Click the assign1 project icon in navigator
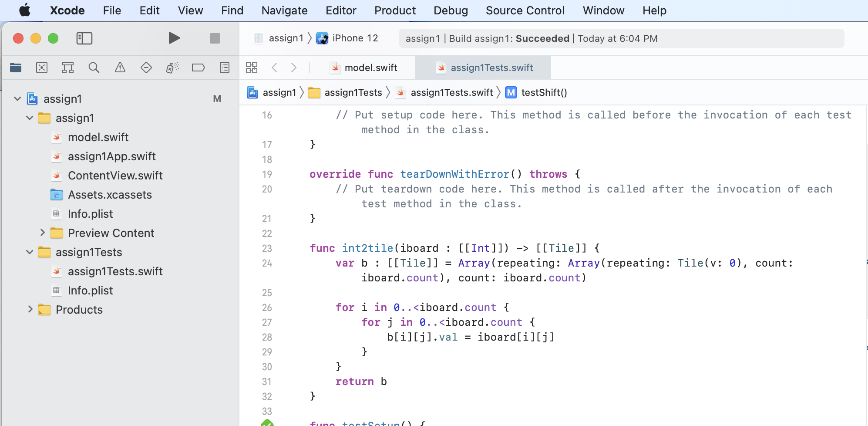This screenshot has height=426, width=868. [x=32, y=99]
